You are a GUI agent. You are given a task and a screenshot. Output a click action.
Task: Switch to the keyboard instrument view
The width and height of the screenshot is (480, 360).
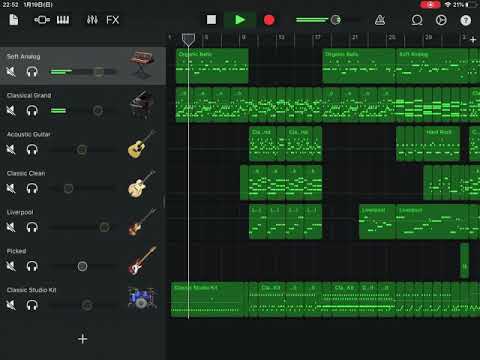pos(63,20)
